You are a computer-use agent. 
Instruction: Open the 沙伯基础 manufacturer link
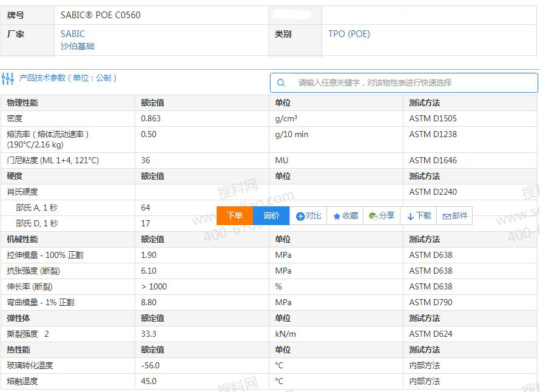click(x=78, y=46)
